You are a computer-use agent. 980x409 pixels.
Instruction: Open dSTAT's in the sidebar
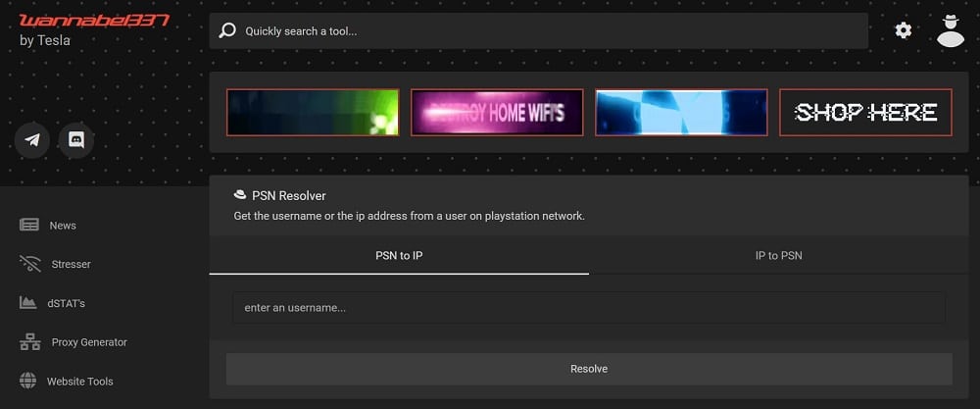66,303
